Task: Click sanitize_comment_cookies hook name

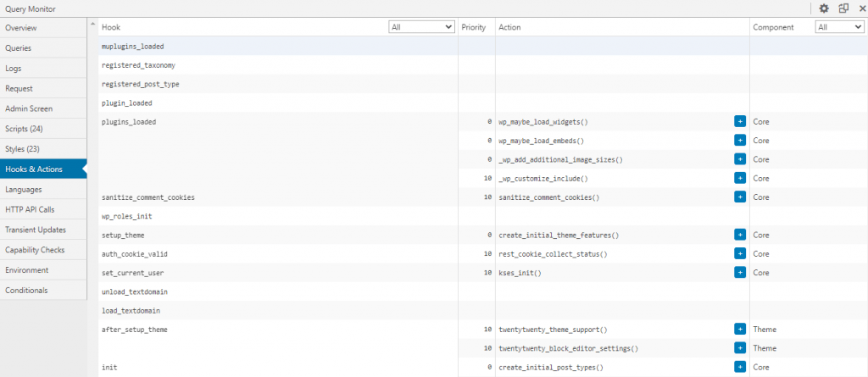Action: coord(147,197)
